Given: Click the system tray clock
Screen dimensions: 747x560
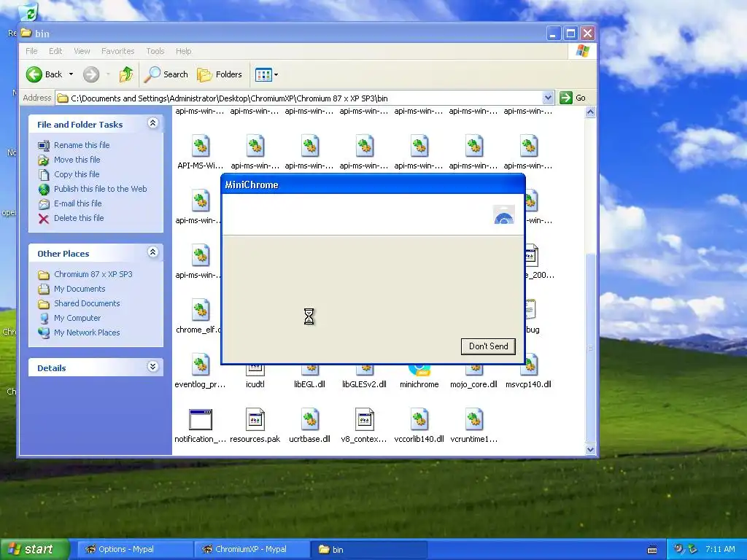Looking at the screenshot, I should 720,549.
